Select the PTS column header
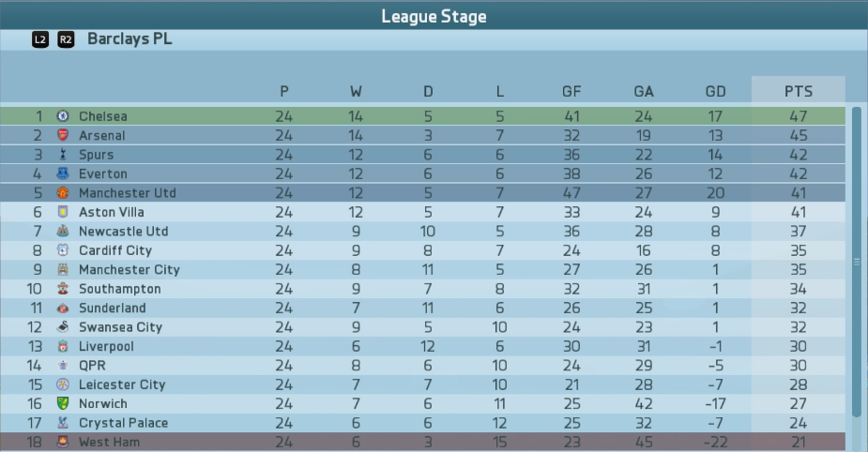This screenshot has width=868, height=452. [x=799, y=91]
